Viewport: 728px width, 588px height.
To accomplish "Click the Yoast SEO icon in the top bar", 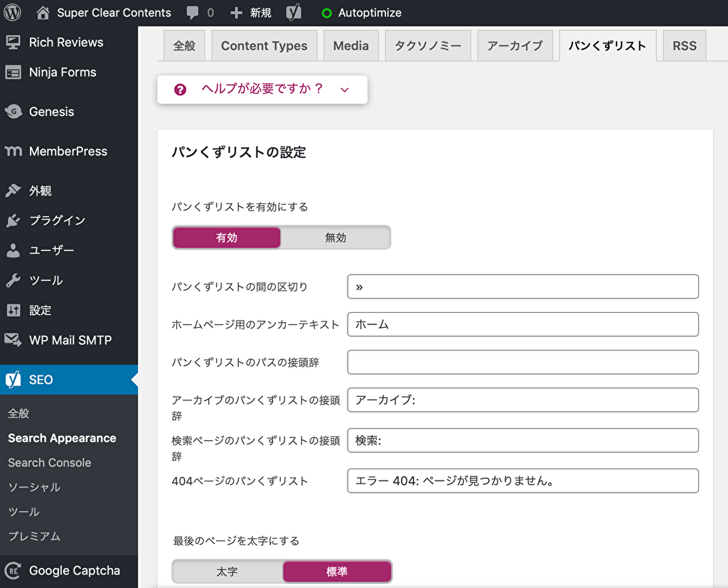I will click(x=293, y=12).
